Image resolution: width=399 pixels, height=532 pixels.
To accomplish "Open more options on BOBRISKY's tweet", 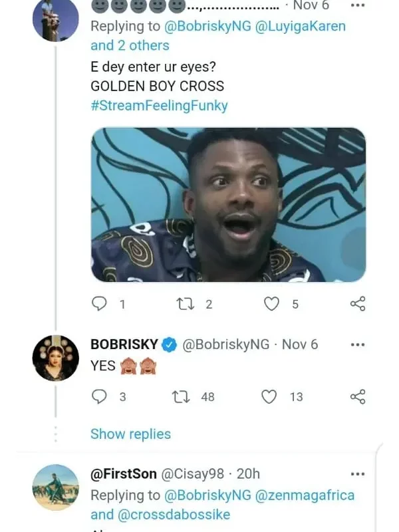I will click(358, 344).
